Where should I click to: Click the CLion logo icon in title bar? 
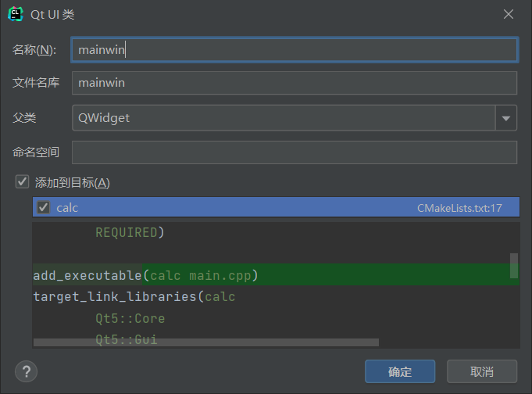[x=16, y=14]
